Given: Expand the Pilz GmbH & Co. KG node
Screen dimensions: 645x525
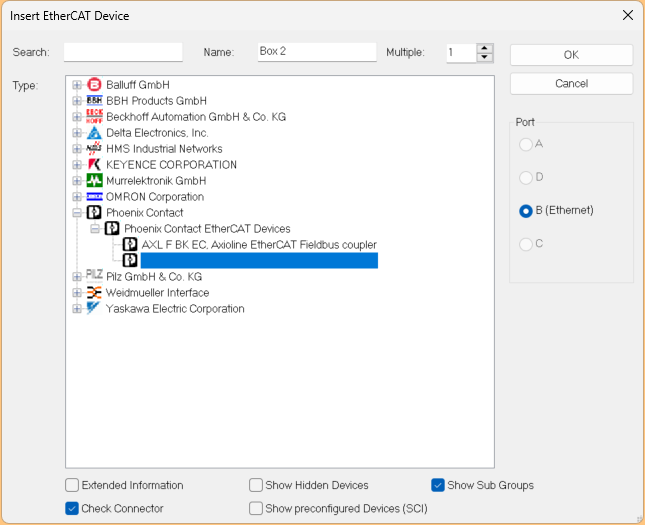Looking at the screenshot, I should point(77,276).
